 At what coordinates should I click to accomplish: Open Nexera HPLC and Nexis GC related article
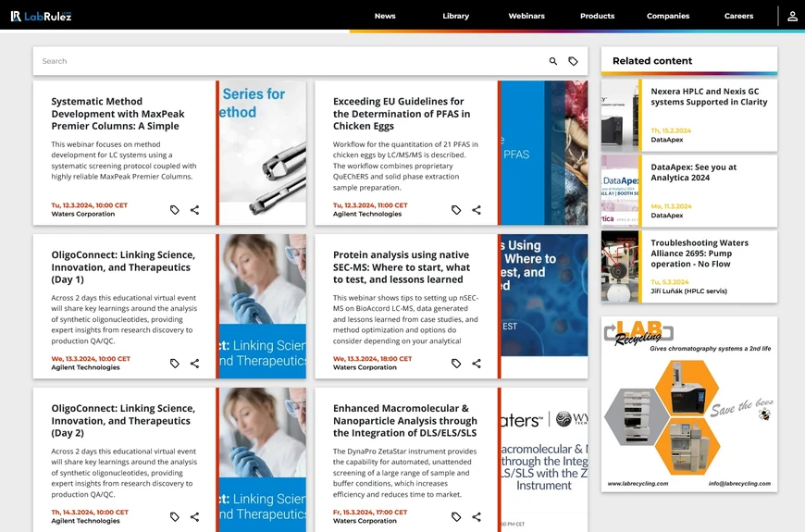point(709,96)
